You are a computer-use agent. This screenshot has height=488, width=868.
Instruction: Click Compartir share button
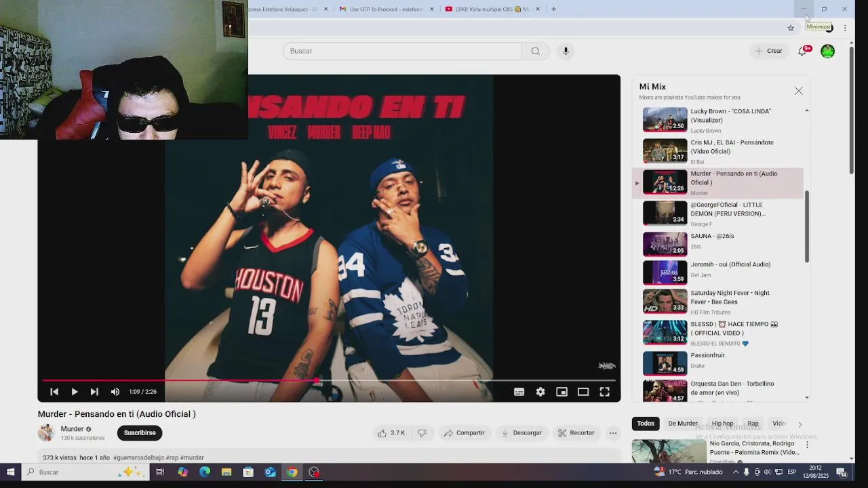[465, 432]
